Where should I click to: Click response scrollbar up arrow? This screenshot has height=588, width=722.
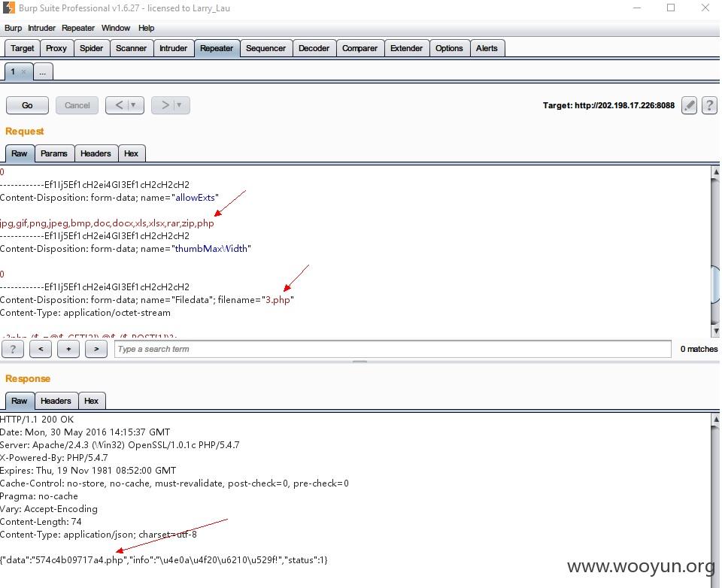click(715, 420)
